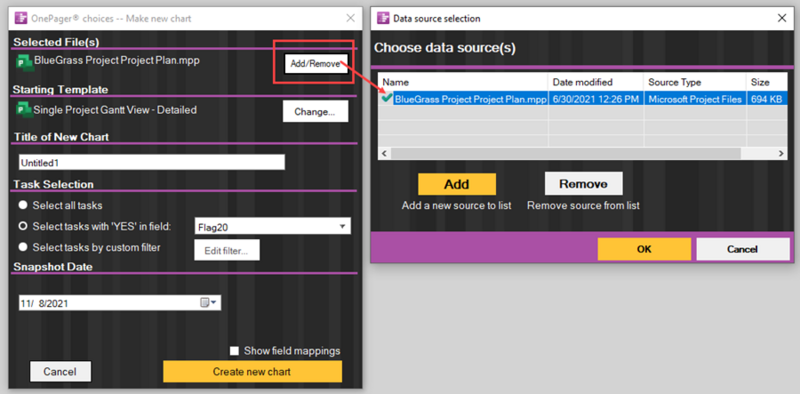800x394 pixels.
Task: Click the Add/Remove files button
Action: pyautogui.click(x=316, y=64)
